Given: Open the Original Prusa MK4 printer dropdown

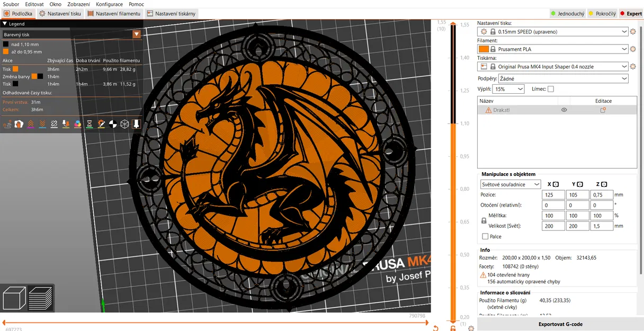Looking at the screenshot, I should click(553, 67).
